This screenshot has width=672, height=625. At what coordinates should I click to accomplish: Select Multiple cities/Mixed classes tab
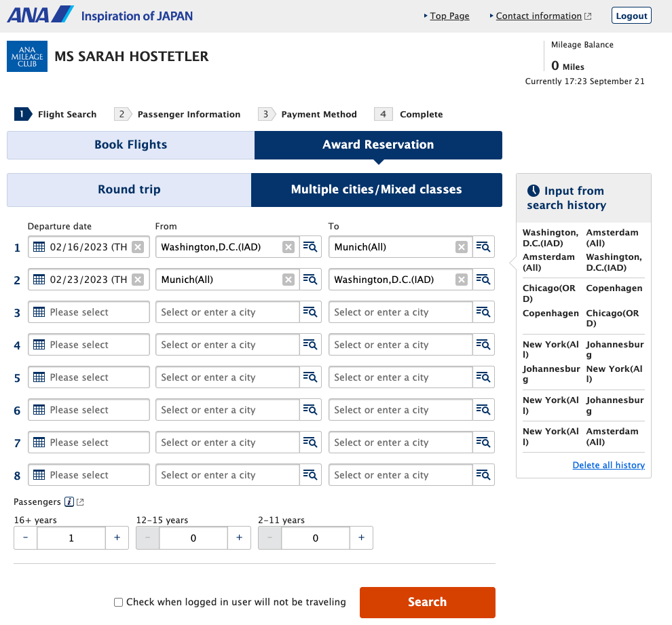tap(377, 190)
